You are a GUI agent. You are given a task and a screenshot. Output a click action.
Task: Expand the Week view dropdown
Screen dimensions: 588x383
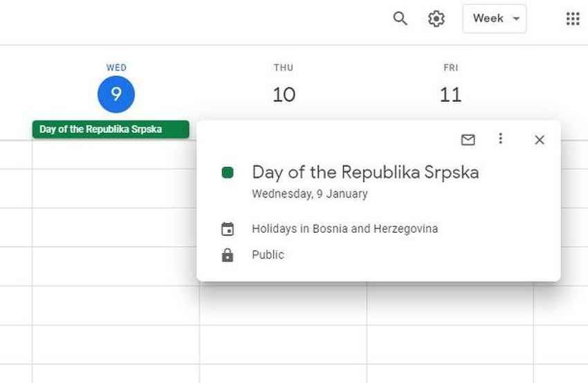click(494, 19)
